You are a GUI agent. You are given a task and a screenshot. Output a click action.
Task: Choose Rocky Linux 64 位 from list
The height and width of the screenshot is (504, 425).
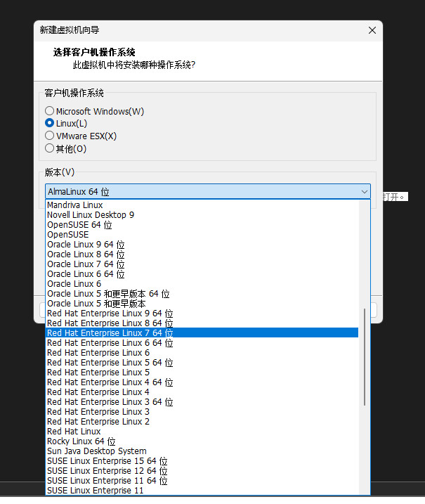[x=81, y=441]
